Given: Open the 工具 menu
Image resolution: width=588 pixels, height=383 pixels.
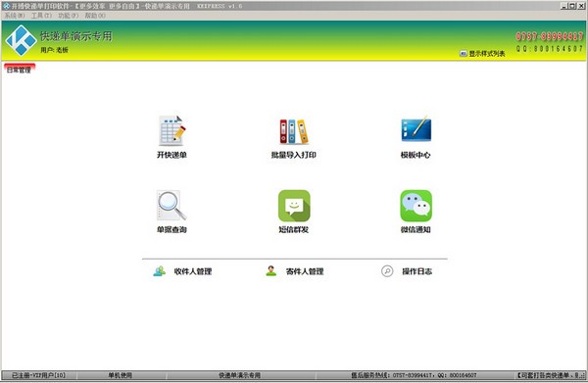Looking at the screenshot, I should pyautogui.click(x=41, y=16).
